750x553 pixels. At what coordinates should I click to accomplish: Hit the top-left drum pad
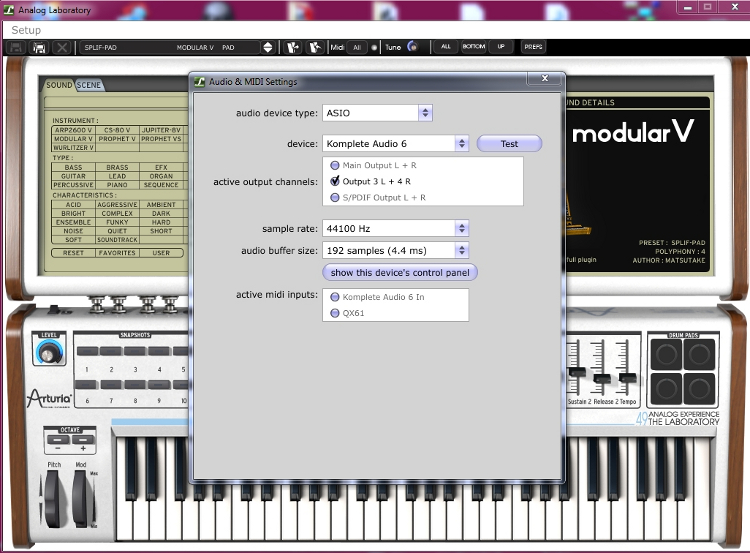click(666, 354)
